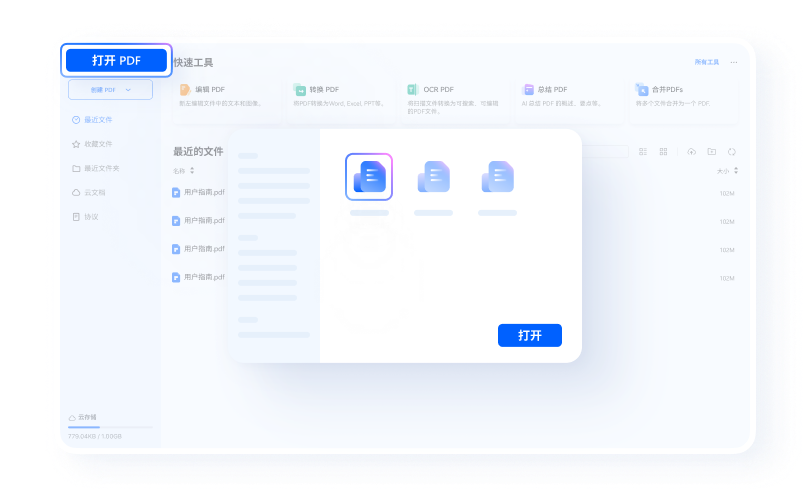Switch to list view icon
The width and height of the screenshot is (810, 489).
coord(643,152)
